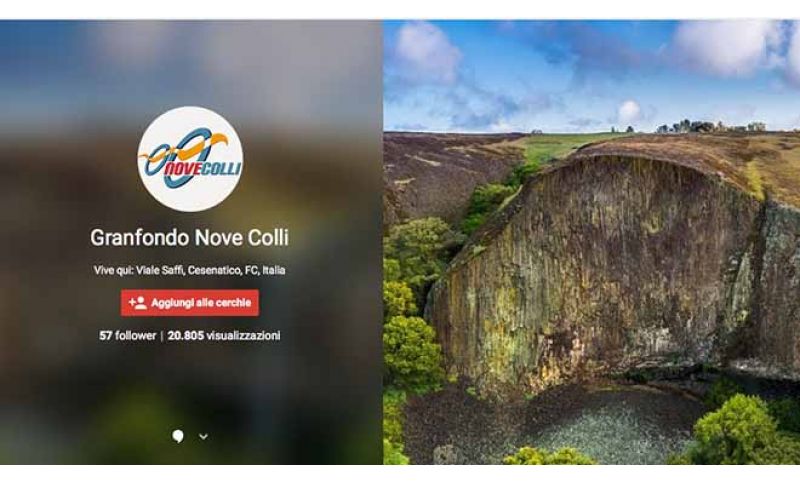Image resolution: width=800 pixels, height=484 pixels.
Task: Click the Vive qui label
Action: click(x=113, y=270)
